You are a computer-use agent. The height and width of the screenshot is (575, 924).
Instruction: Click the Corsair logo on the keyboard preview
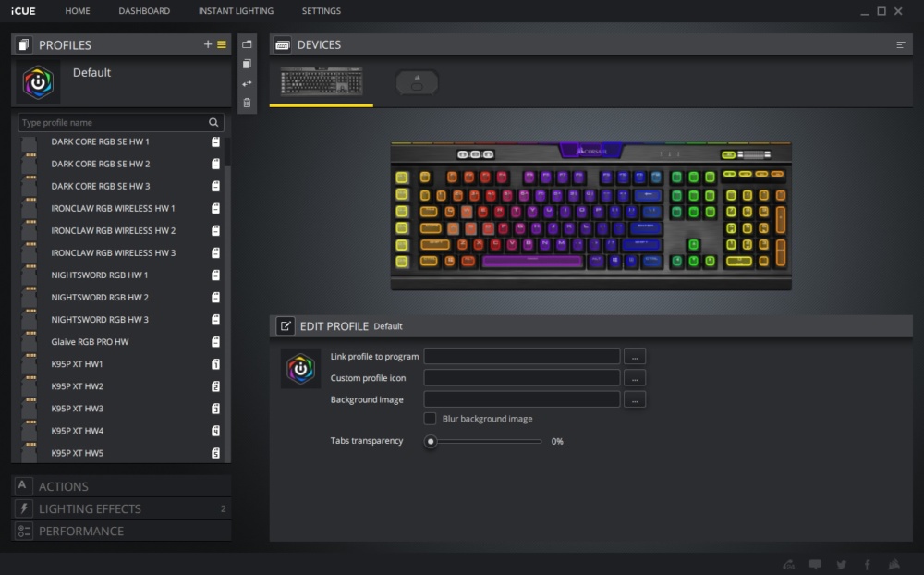tap(591, 151)
